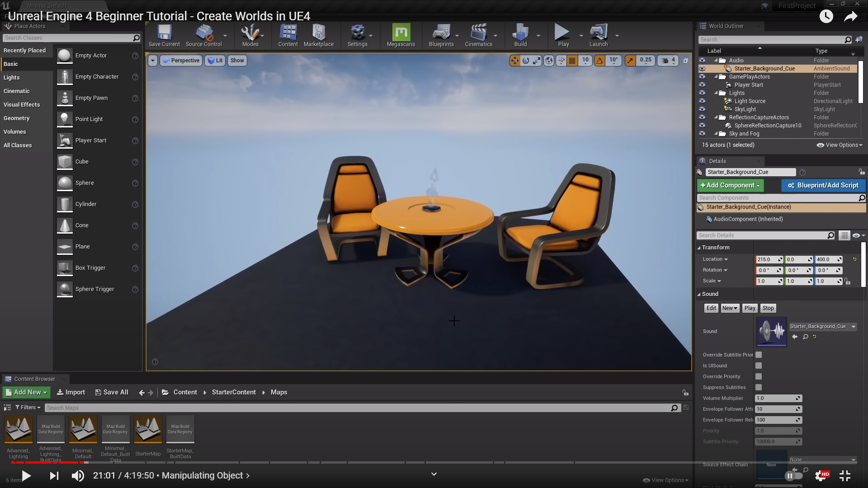
Task: Expand Starter_Background_Cue sound asset dropdown
Action: coord(854,327)
